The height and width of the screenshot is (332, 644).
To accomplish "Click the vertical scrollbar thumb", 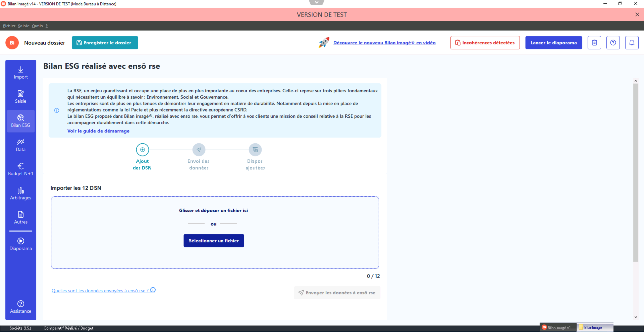I will click(636, 173).
